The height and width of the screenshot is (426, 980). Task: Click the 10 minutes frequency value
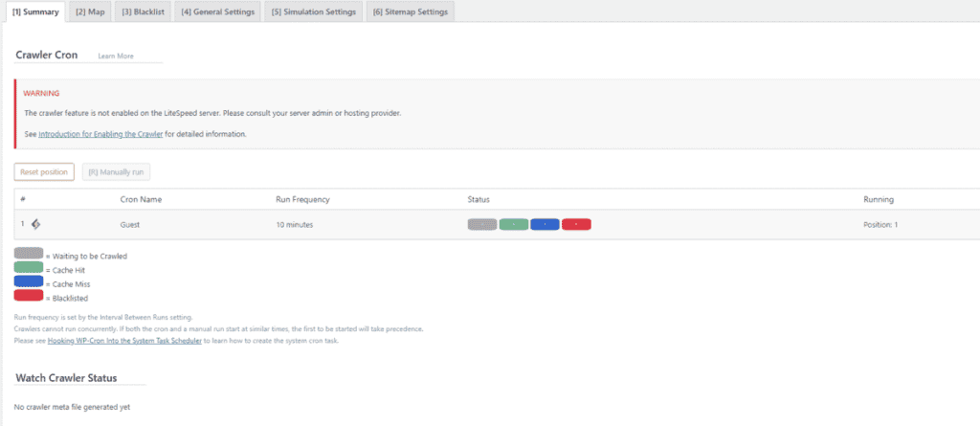coord(295,225)
